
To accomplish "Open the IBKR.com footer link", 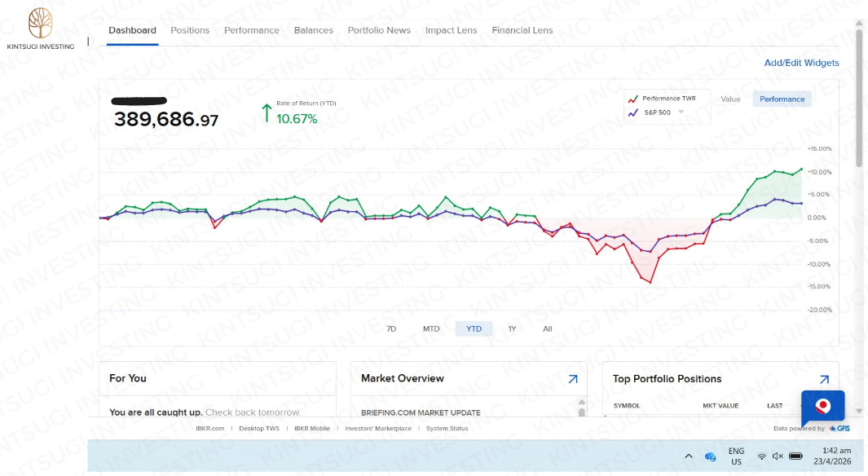I will tap(209, 429).
